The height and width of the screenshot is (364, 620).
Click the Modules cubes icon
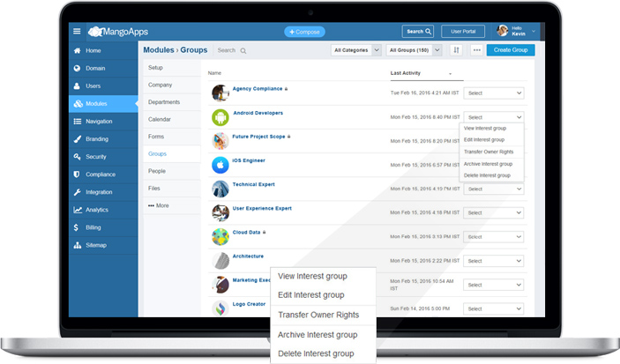click(78, 103)
